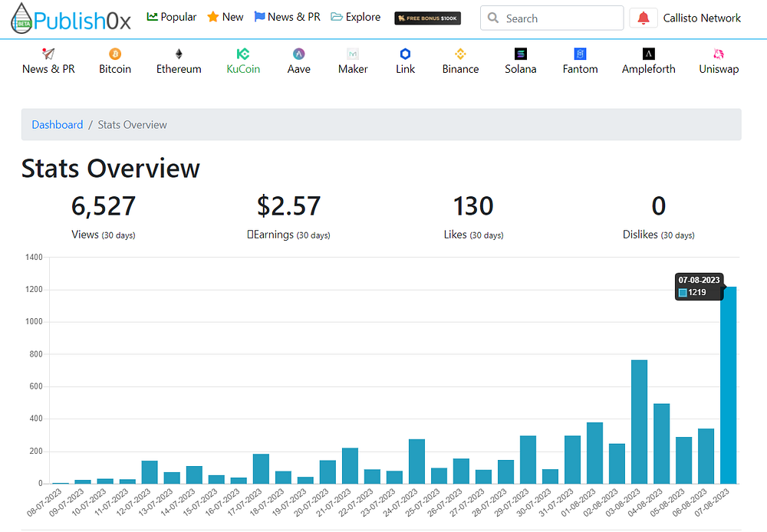Screen dimensions: 767x532
Task: Click the News & PR paper plane icon
Action: 48,54
